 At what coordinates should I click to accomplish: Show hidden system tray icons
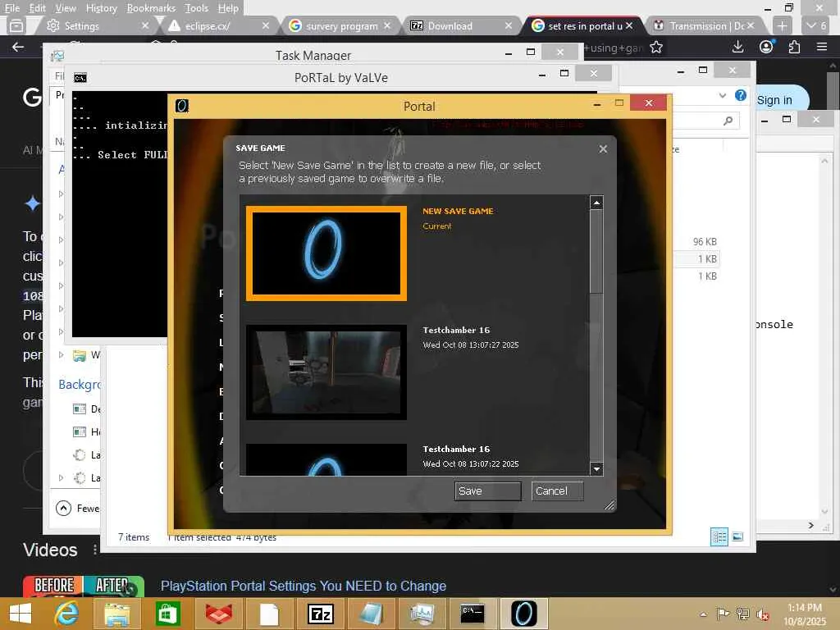tap(703, 614)
